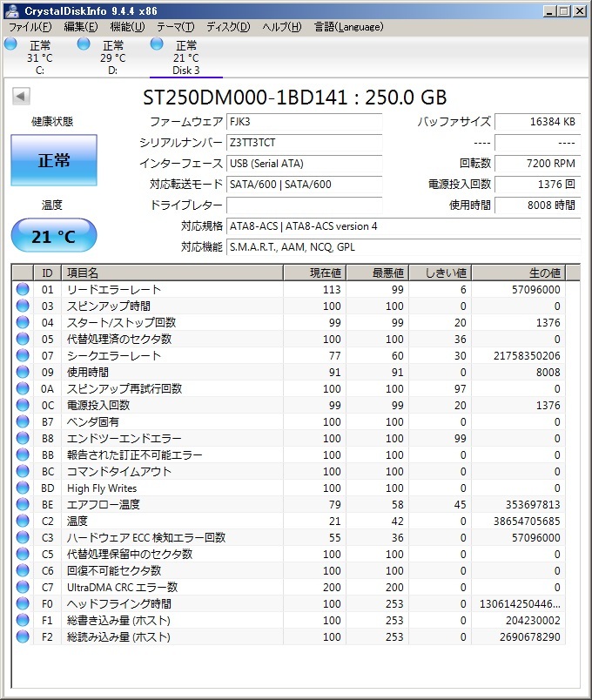592x700 pixels.
Task: Select the status orb for drive D:
Action: [84, 44]
